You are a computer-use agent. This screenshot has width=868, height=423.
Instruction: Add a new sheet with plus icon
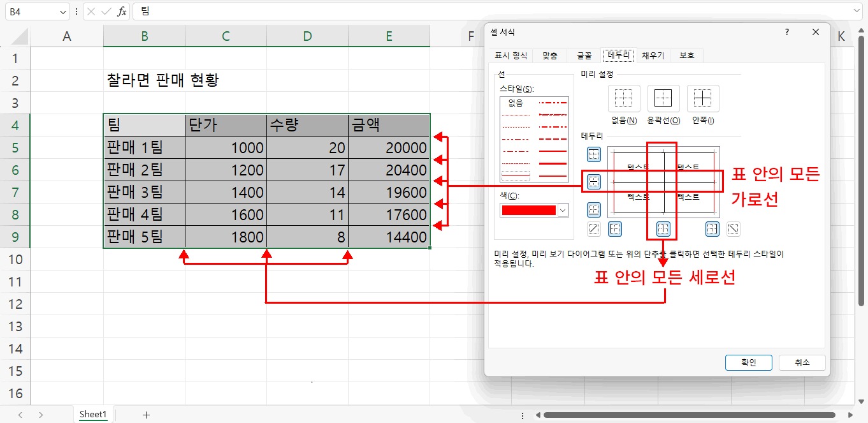pyautogui.click(x=146, y=415)
